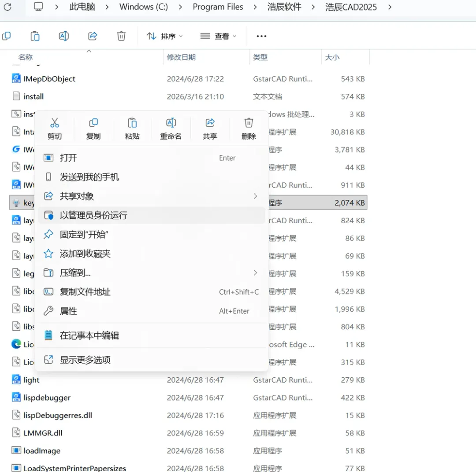Go to 浩辰软件 in the breadcrumb
This screenshot has height=472, width=476.
[x=284, y=7]
